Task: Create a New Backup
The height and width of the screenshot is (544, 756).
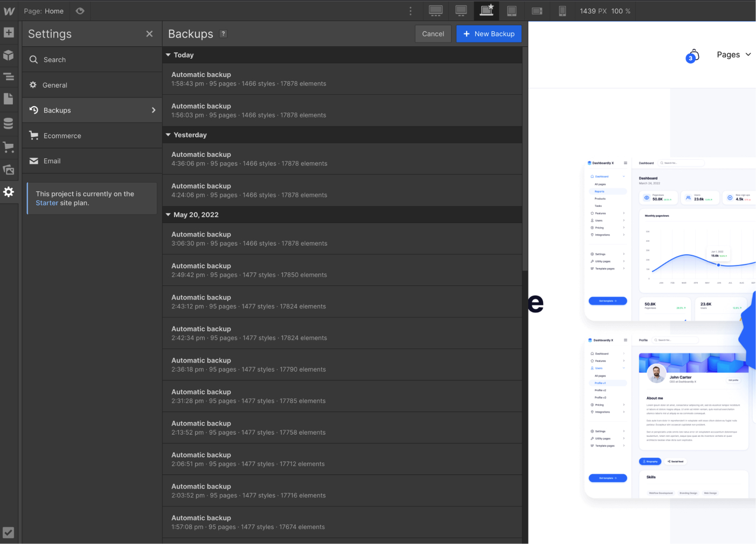Action: 489,34
